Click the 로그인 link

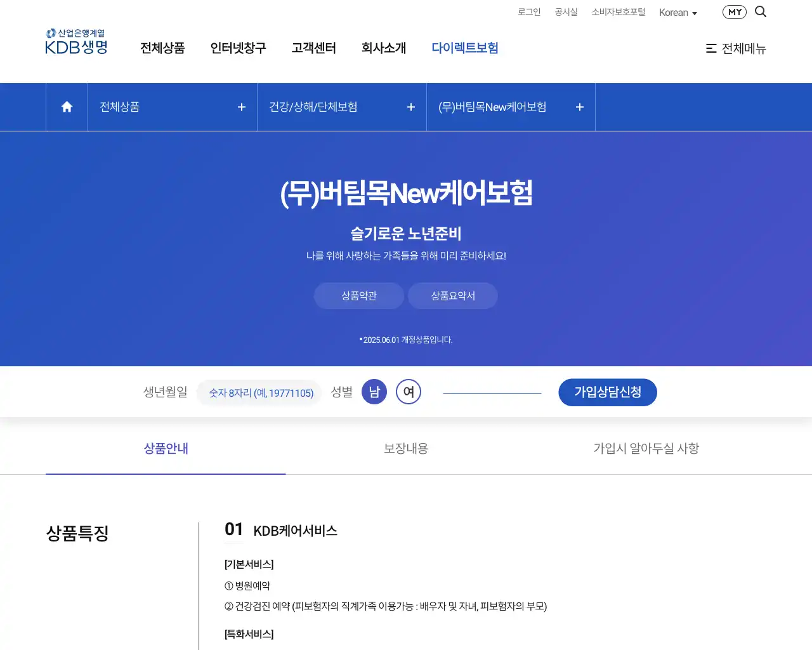[x=528, y=12]
